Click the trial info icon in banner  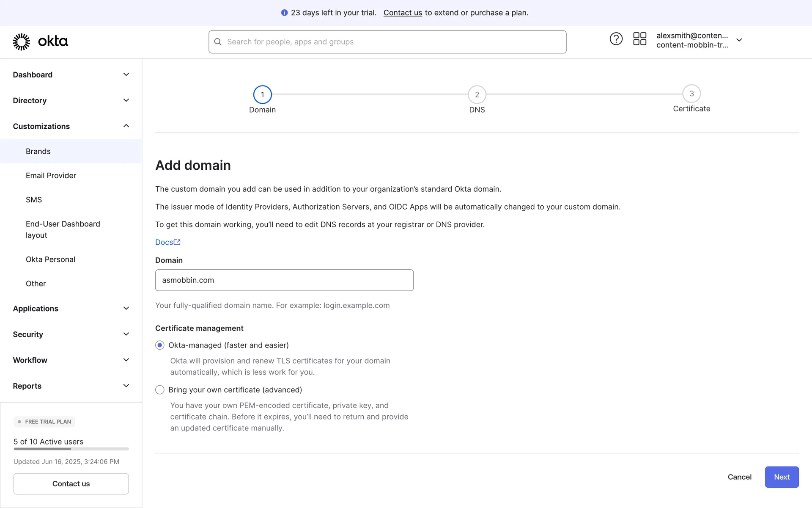tap(284, 13)
